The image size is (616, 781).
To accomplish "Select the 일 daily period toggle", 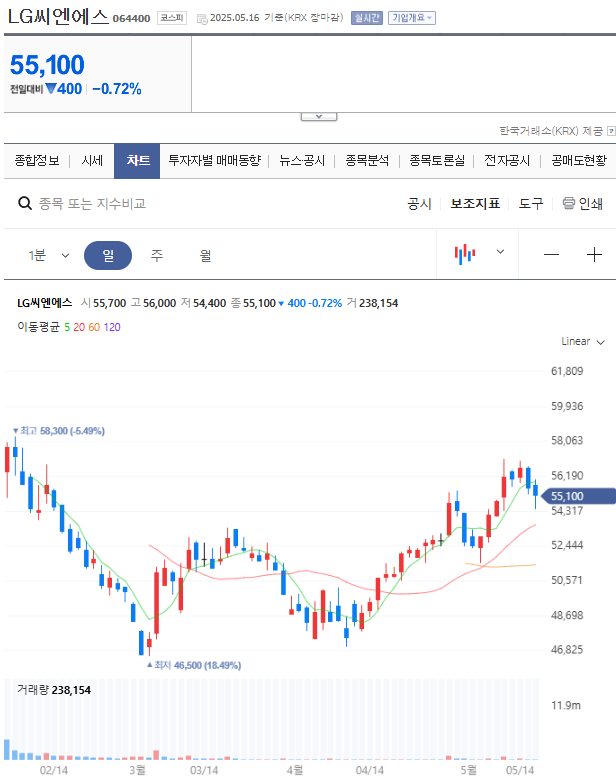I will (108, 255).
